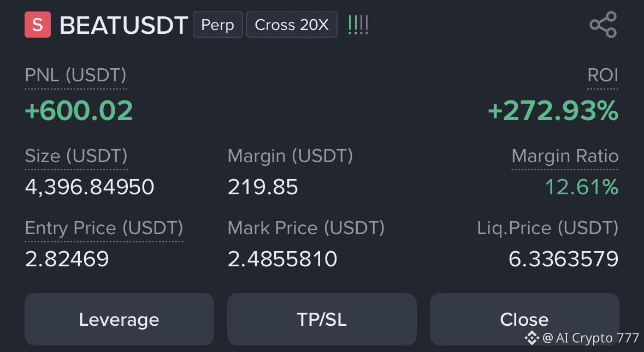Tap the ROI label

[x=602, y=75]
